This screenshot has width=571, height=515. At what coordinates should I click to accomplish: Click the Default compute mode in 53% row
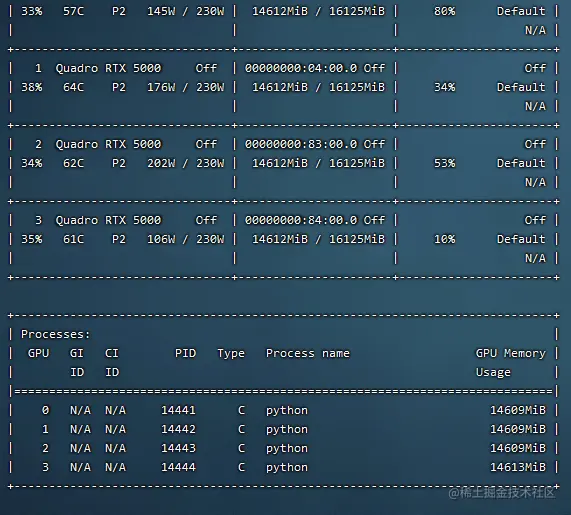tap(521, 163)
